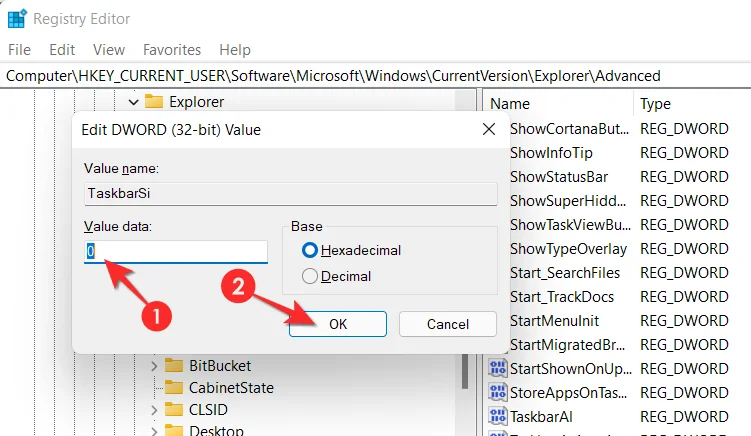Click OK to confirm the value
The width and height of the screenshot is (751, 436).
coord(338,324)
